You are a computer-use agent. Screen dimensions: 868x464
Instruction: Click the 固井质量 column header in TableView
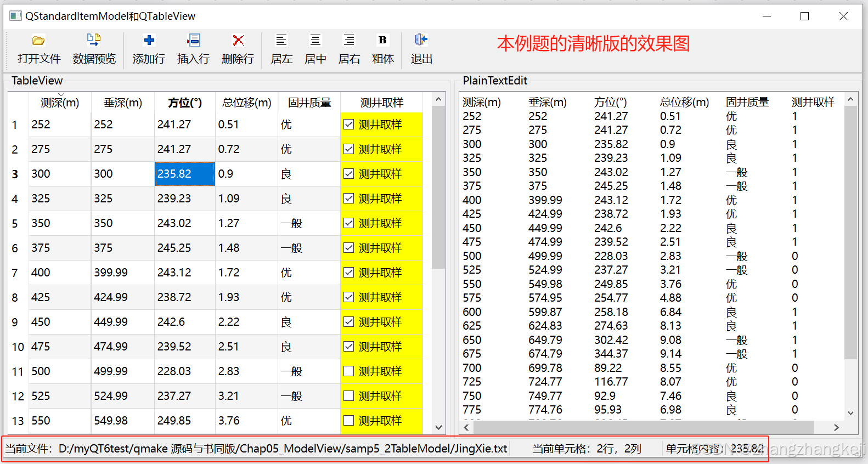coord(309,103)
